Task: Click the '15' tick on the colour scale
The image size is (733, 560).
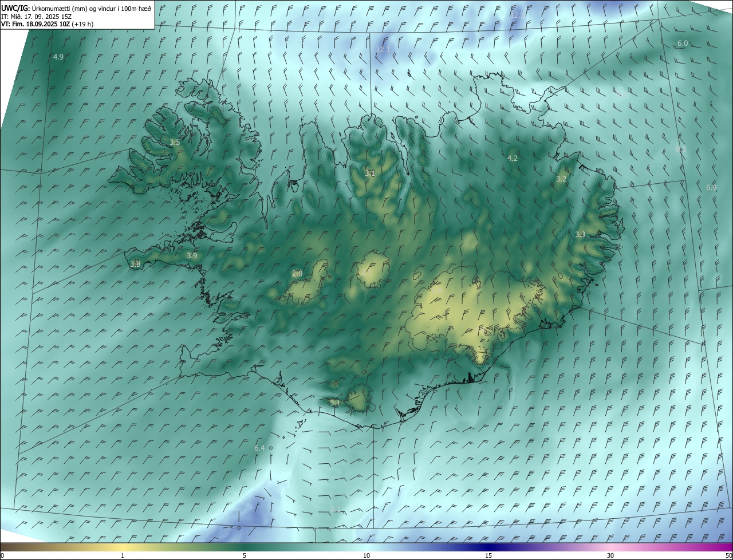Action: point(488,555)
